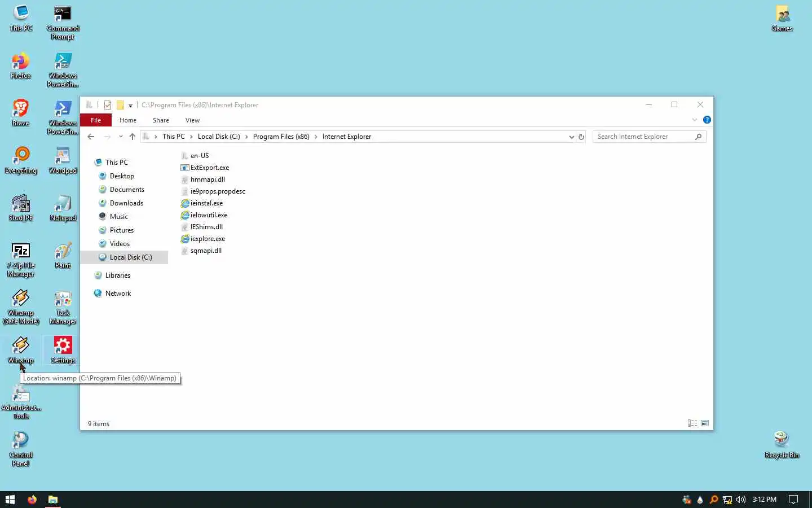Go up one folder level arrow
The image size is (812, 508).
tap(133, 137)
